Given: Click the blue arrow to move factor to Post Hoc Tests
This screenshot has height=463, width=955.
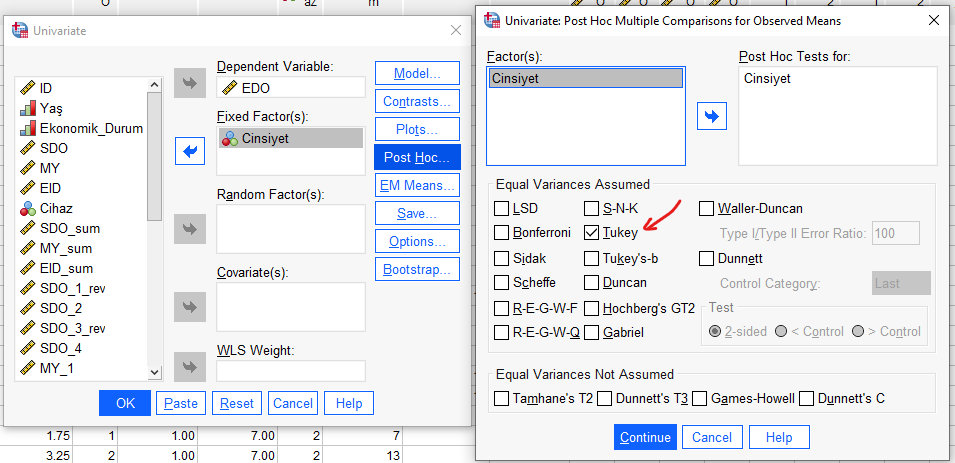Looking at the screenshot, I should (x=711, y=116).
